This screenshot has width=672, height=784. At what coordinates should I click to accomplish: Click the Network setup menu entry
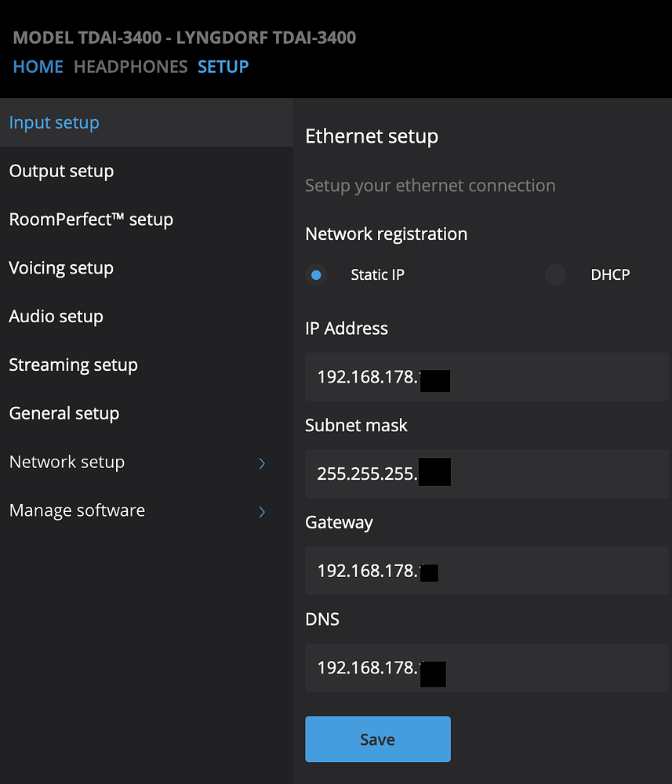[67, 463]
